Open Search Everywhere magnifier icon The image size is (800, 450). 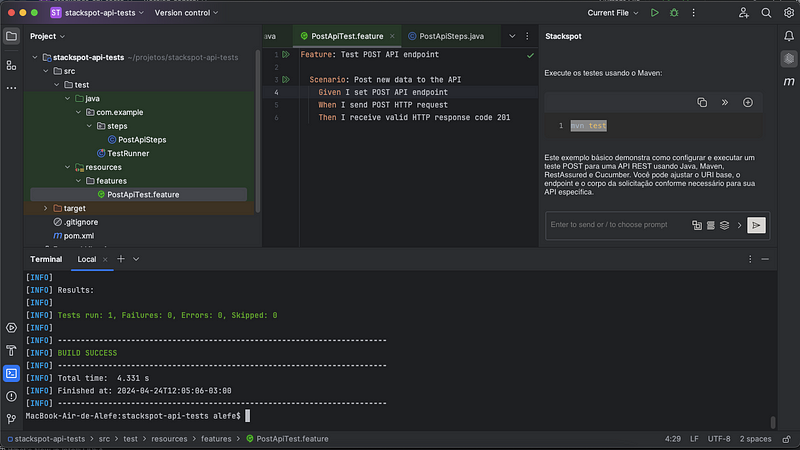[766, 13]
